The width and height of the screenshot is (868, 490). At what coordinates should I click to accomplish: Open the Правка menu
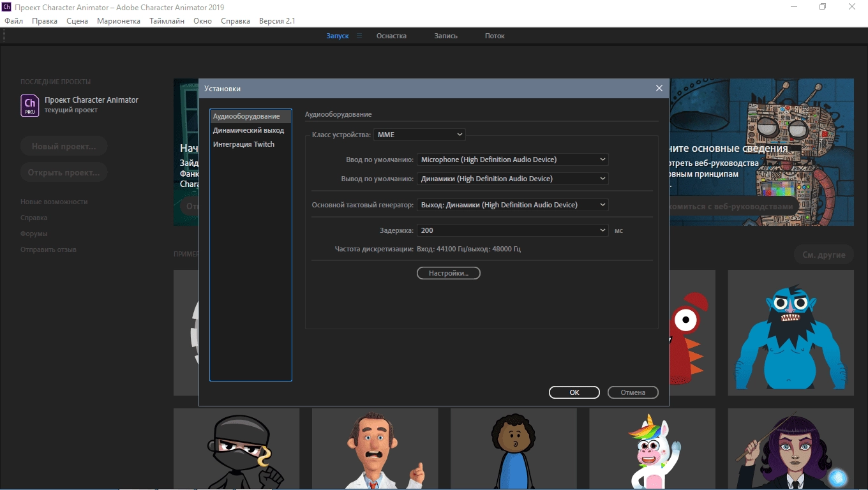(x=45, y=21)
